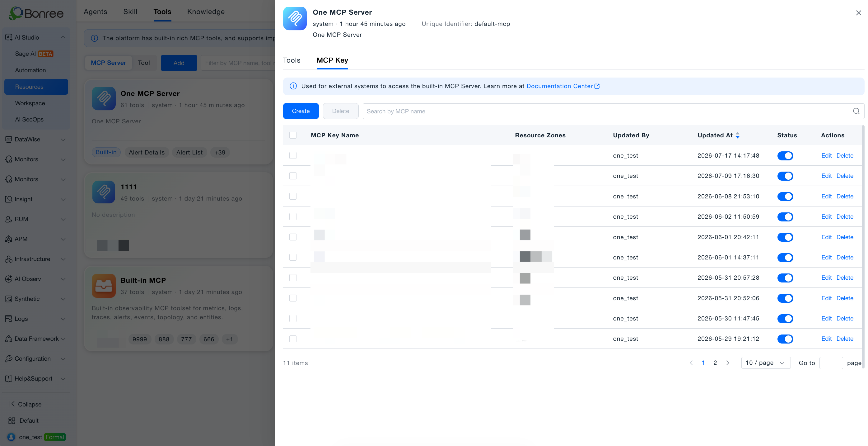Click Add button in MCP Server list
Viewport: 868px width, 446px height.
point(179,63)
